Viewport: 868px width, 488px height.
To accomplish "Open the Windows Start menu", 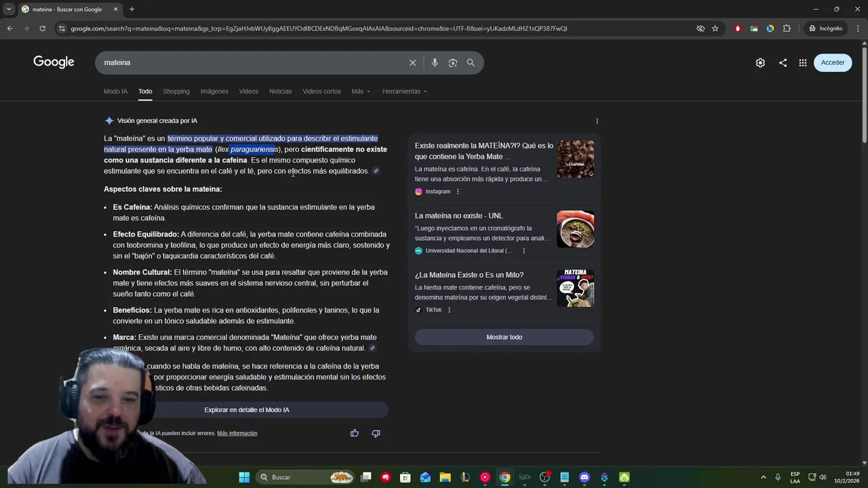I will 244,477.
